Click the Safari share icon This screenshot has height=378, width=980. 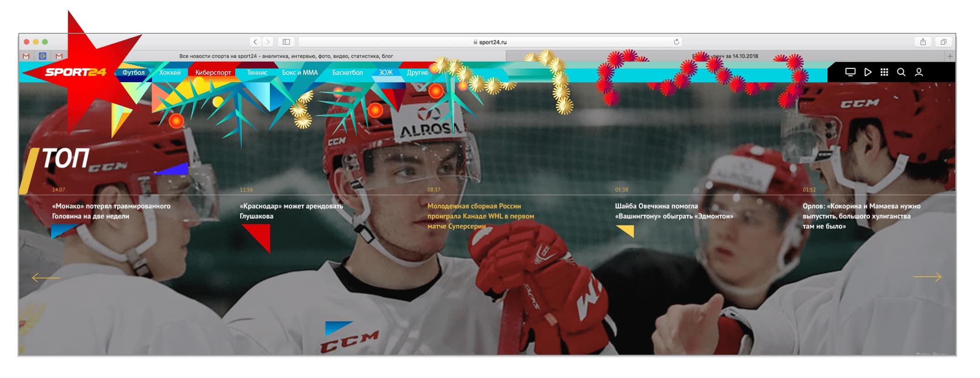[923, 42]
